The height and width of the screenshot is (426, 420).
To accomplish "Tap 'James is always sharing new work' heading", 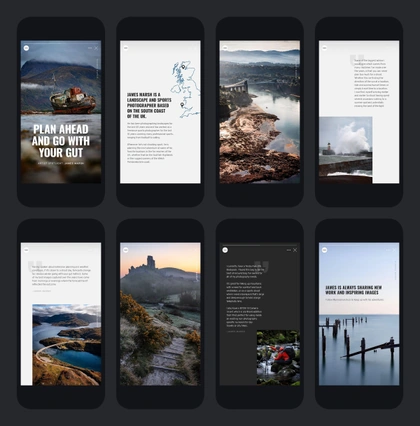I will pos(354,290).
